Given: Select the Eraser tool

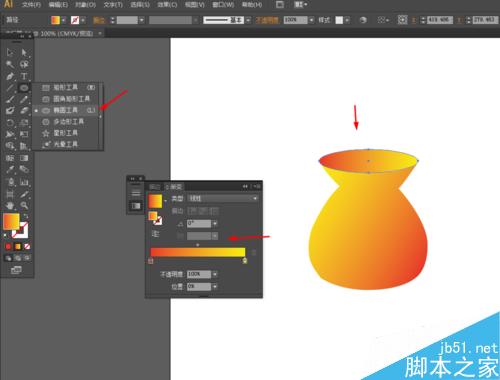Looking at the screenshot, I should click(x=24, y=111).
